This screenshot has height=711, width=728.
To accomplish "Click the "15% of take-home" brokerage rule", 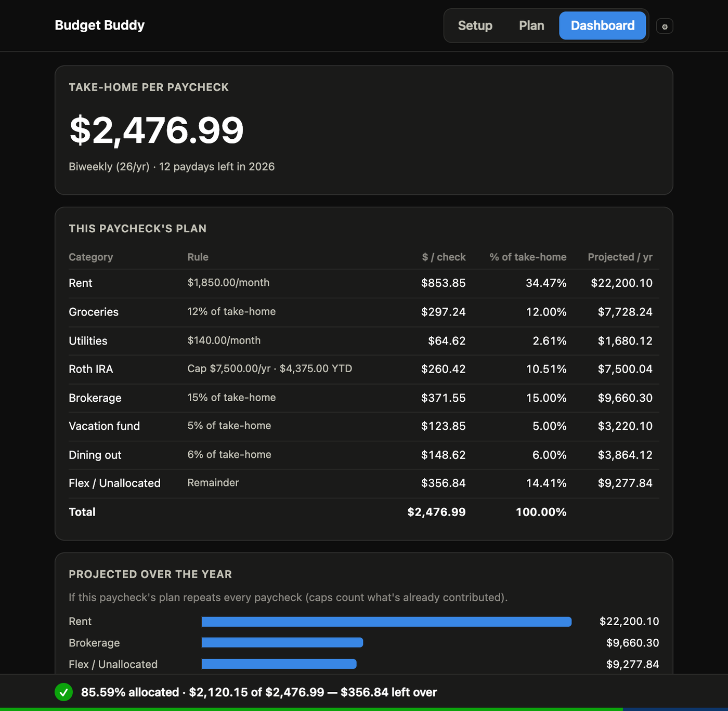I will [x=232, y=398].
